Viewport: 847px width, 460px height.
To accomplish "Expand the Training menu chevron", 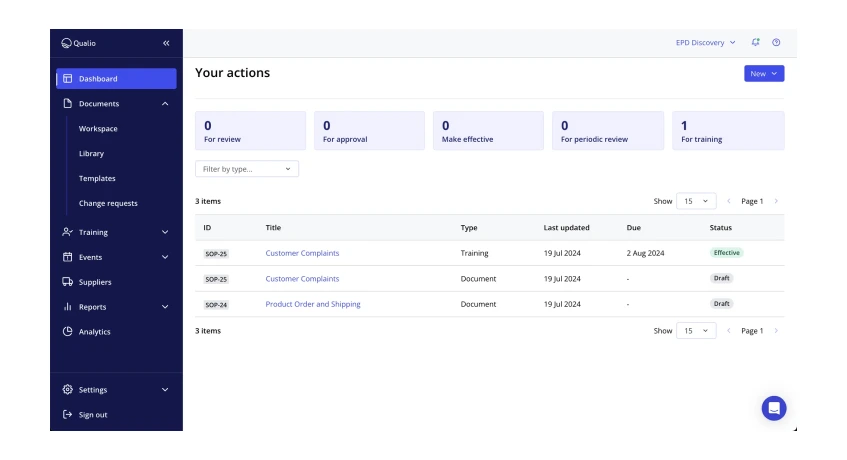I will pyautogui.click(x=165, y=232).
